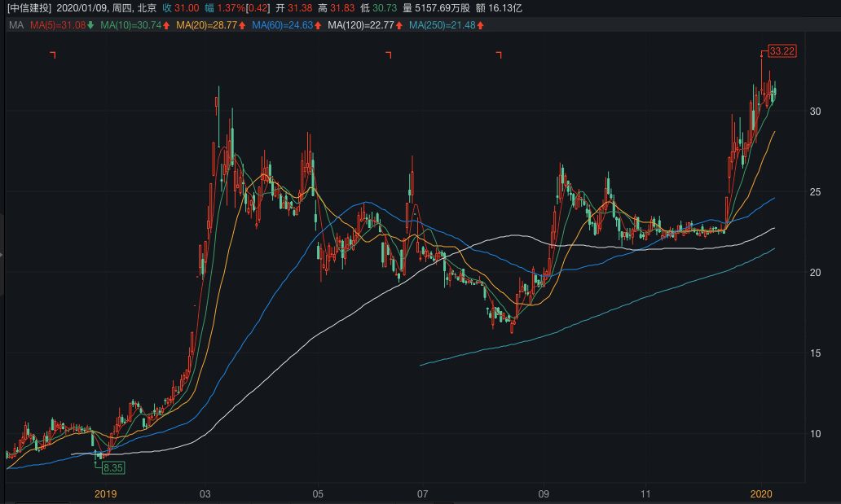Select the MA(120)=22.77 indicator label

coord(361,25)
